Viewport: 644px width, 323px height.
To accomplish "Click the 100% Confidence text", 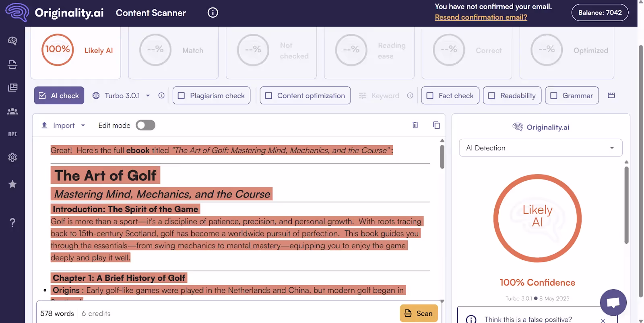I will tap(537, 282).
